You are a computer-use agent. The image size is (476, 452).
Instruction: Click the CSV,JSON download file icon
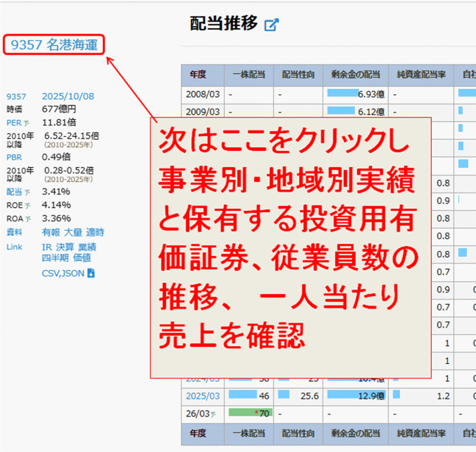pos(91,273)
